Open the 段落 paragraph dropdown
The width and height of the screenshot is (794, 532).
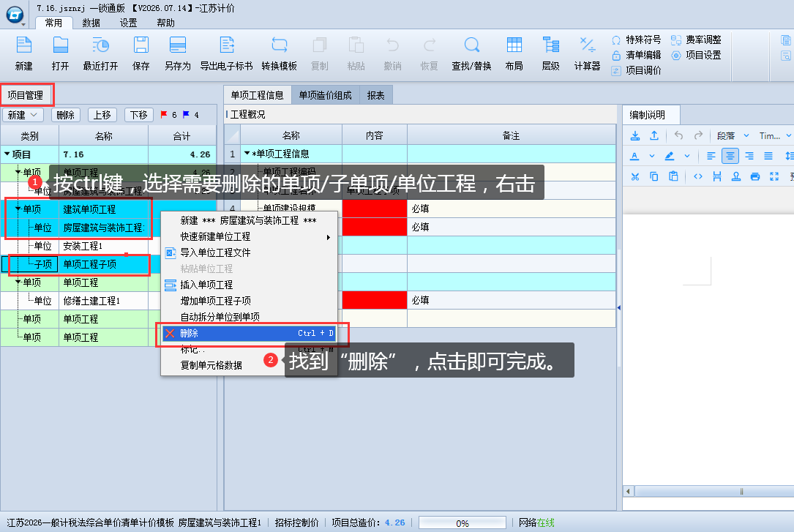733,135
